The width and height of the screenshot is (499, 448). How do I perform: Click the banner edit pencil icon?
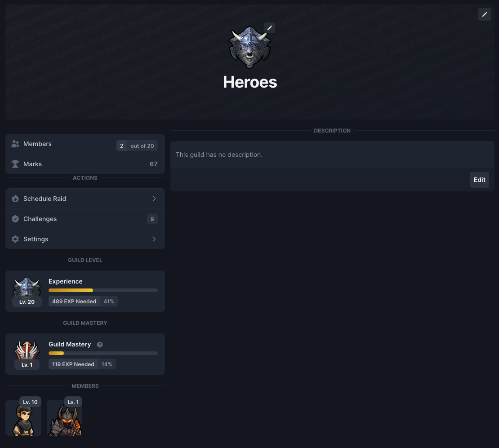pyautogui.click(x=484, y=14)
